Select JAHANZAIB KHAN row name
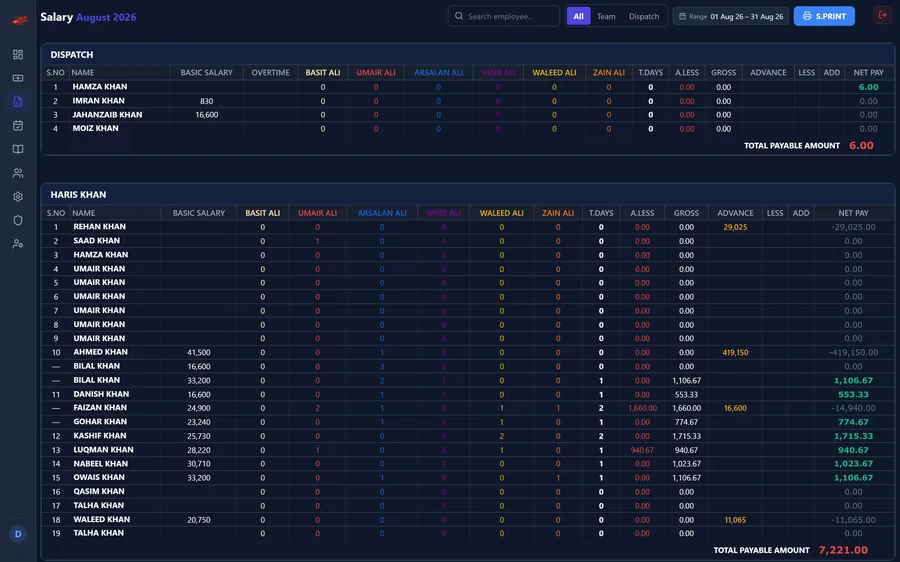The image size is (900, 562). tap(107, 114)
